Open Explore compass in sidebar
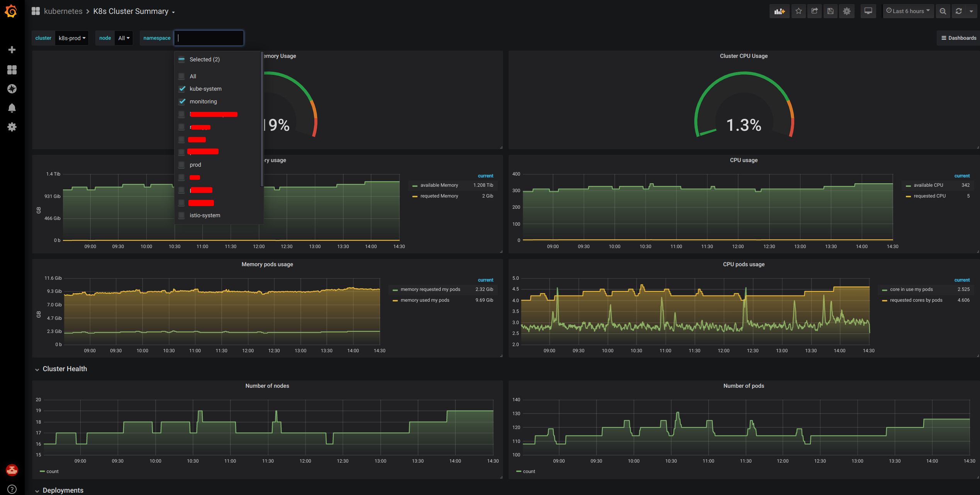 [x=12, y=89]
